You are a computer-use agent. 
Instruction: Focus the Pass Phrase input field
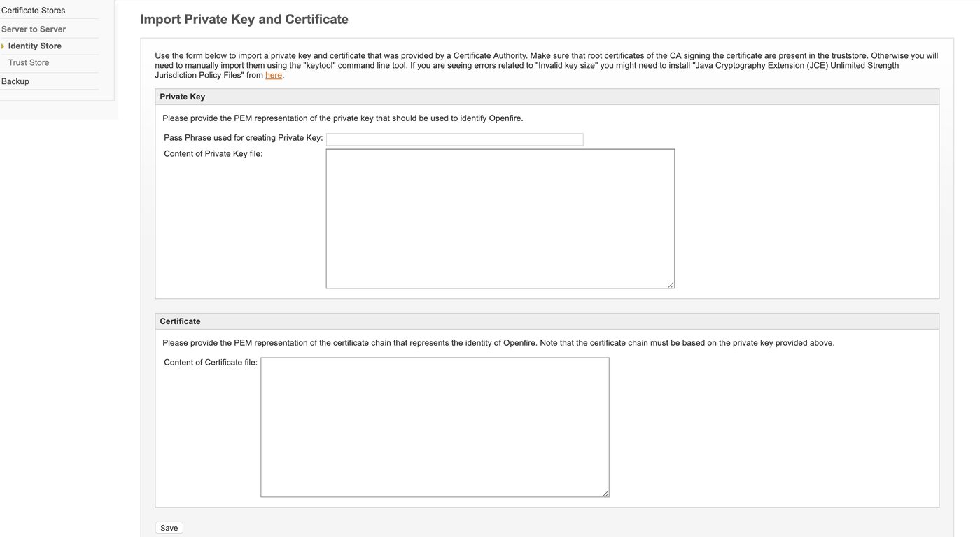click(x=454, y=139)
